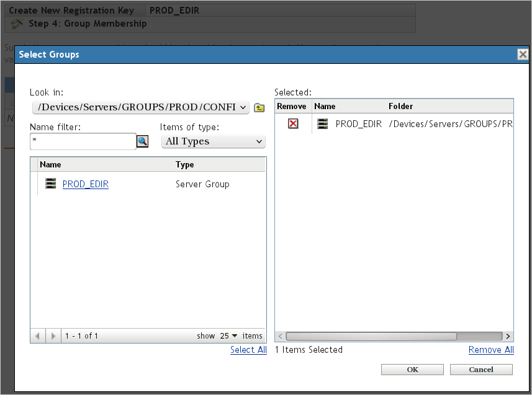Click inside the Name filter text field

click(83, 141)
